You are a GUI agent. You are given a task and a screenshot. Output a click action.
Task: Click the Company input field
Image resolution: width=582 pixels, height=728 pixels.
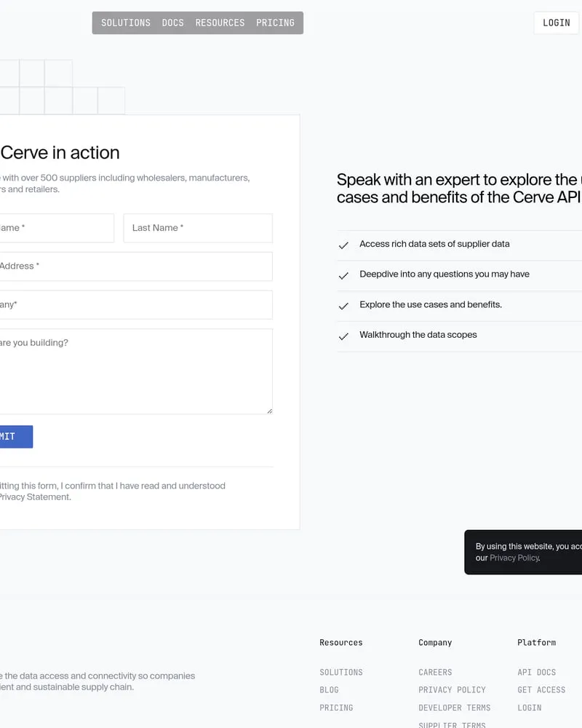click(x=136, y=305)
